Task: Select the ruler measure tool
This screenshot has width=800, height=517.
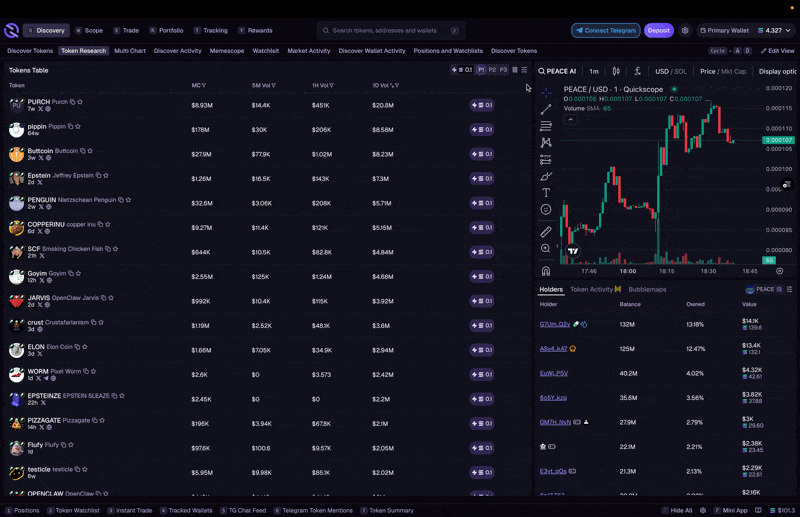Action: [x=546, y=232]
